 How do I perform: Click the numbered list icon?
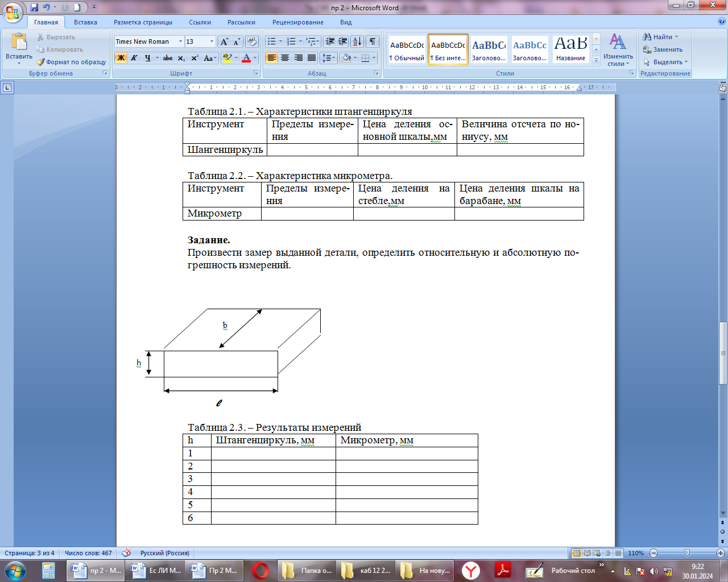(291, 41)
